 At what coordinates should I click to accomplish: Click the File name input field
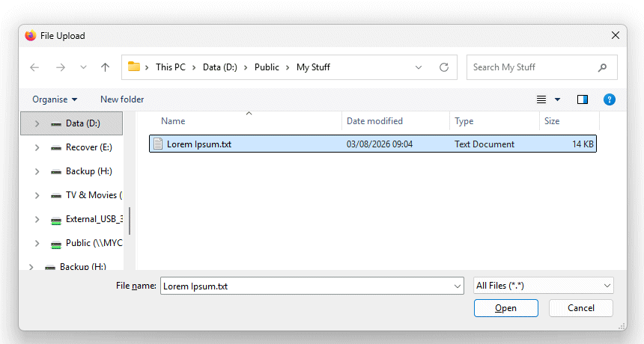coord(306,286)
